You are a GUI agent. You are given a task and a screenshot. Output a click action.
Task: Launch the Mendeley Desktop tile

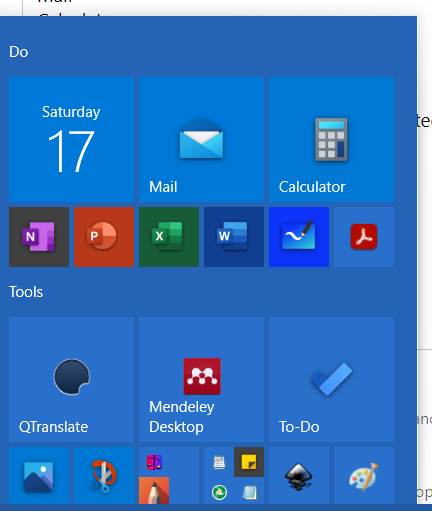click(x=201, y=379)
